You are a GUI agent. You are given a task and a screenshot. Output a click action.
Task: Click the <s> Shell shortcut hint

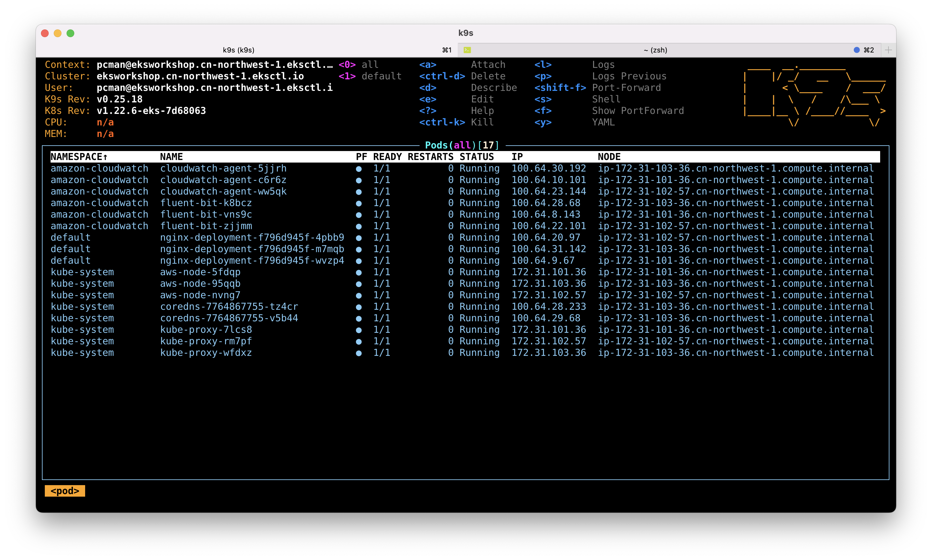click(x=577, y=99)
